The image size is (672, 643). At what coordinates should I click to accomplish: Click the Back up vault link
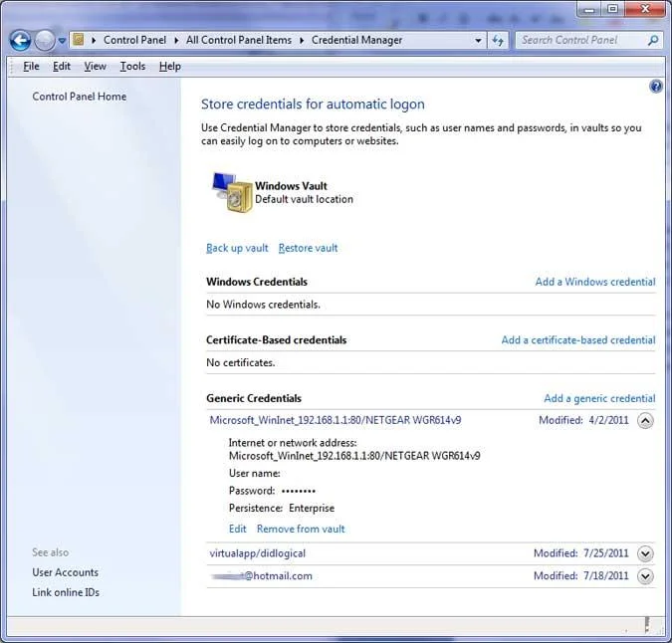point(237,248)
